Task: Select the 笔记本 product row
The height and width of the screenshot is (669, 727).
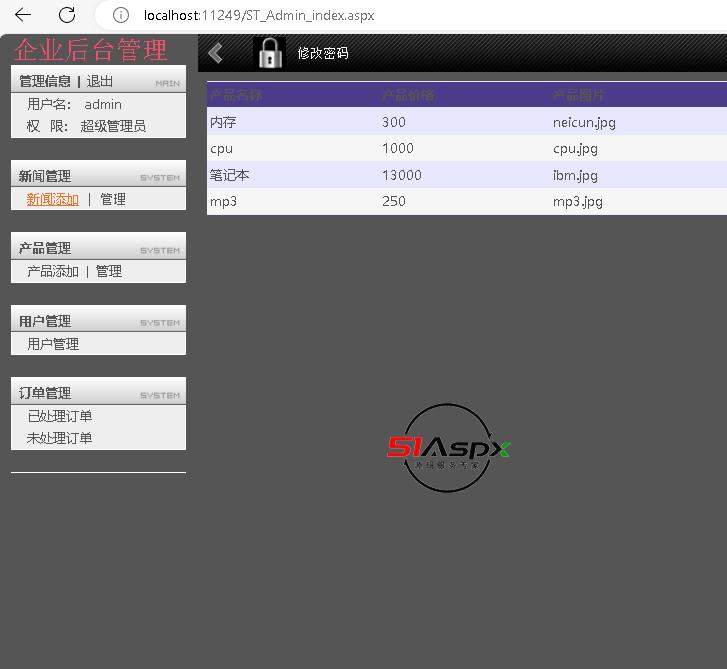Action: pyautogui.click(x=230, y=175)
